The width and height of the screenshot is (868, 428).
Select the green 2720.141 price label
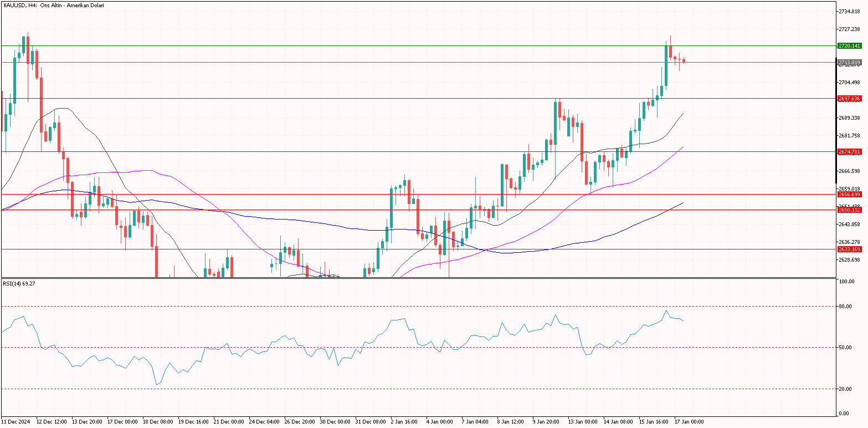pos(849,46)
